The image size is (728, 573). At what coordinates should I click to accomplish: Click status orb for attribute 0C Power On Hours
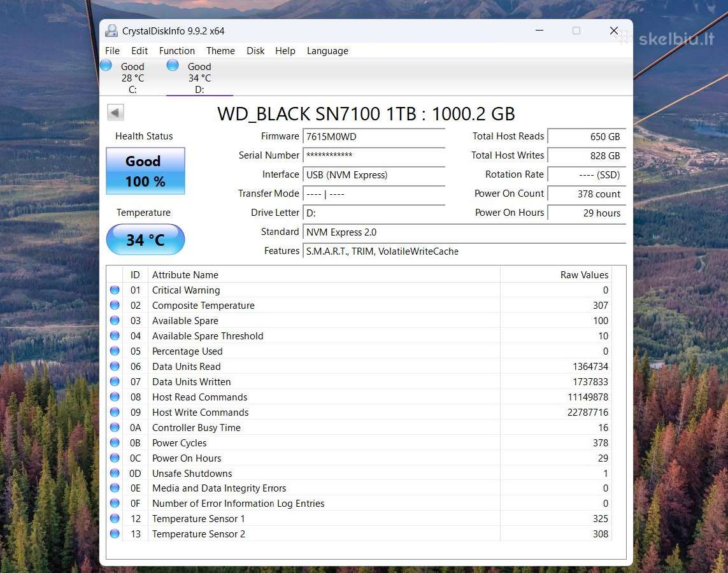click(x=115, y=458)
